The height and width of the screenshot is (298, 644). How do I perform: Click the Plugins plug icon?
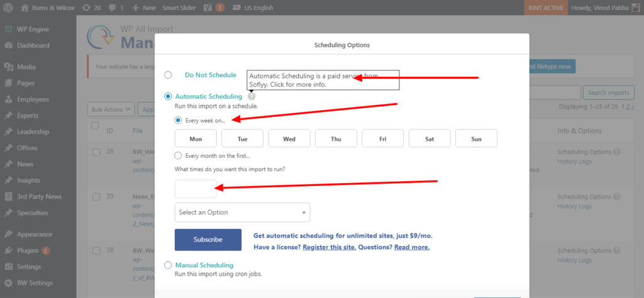point(8,250)
